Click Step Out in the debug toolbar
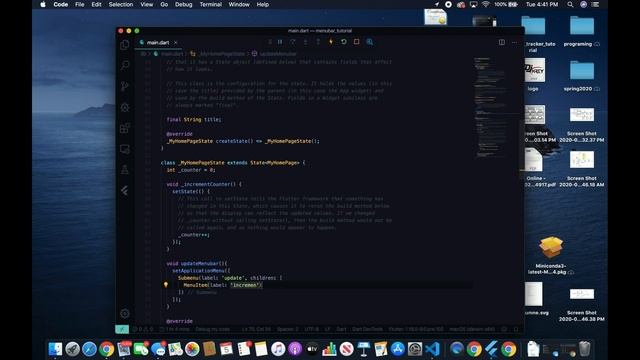Image resolution: width=640 pixels, height=360 pixels. (x=318, y=42)
